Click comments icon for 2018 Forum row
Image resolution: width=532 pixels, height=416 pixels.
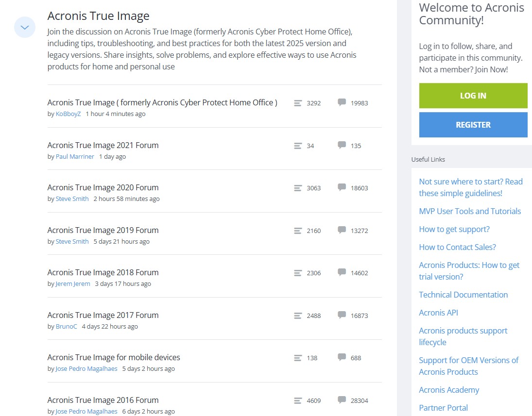(x=342, y=272)
